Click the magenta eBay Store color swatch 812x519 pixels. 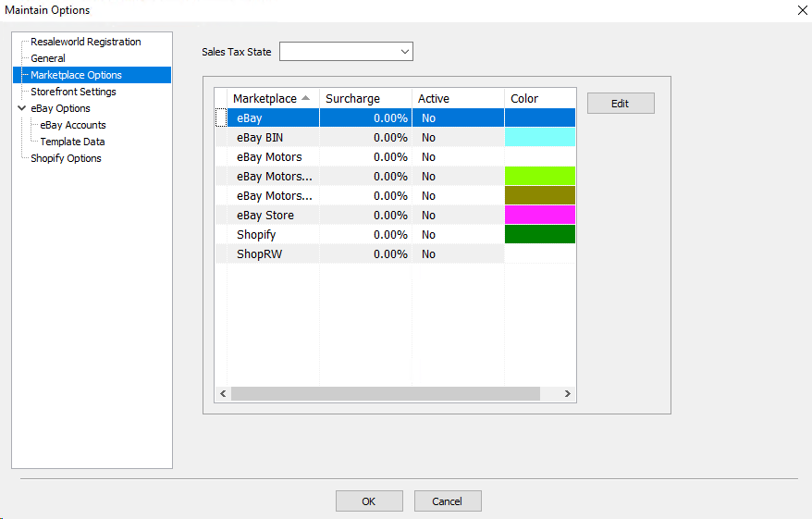click(x=540, y=215)
